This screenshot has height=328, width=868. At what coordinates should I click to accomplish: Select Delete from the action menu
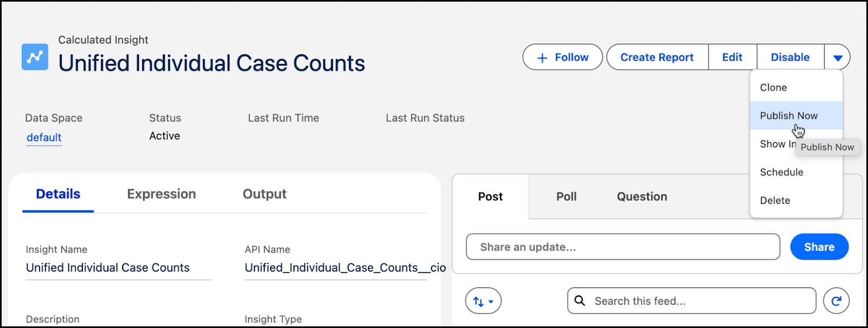point(776,200)
